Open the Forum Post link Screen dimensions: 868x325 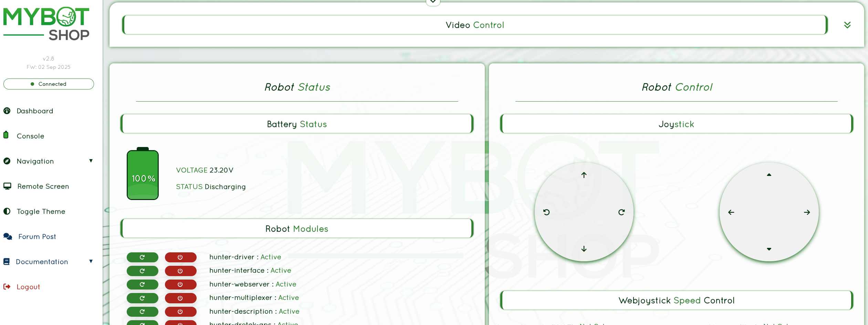point(37,237)
